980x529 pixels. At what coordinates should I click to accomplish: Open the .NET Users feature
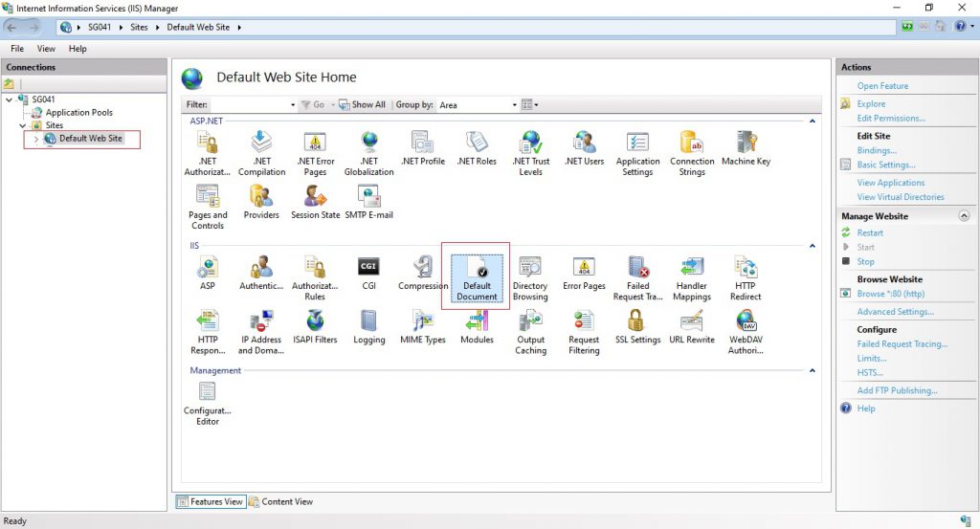[585, 148]
